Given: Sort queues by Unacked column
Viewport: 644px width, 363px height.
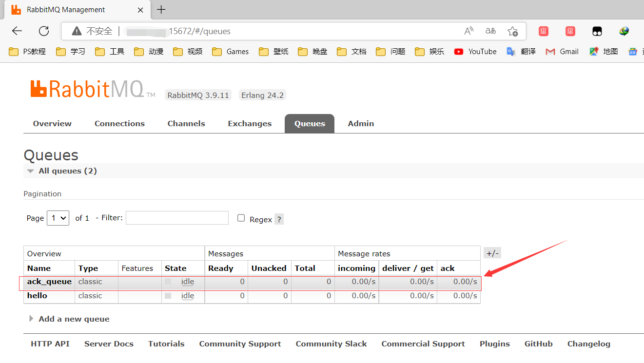Looking at the screenshot, I should (269, 268).
